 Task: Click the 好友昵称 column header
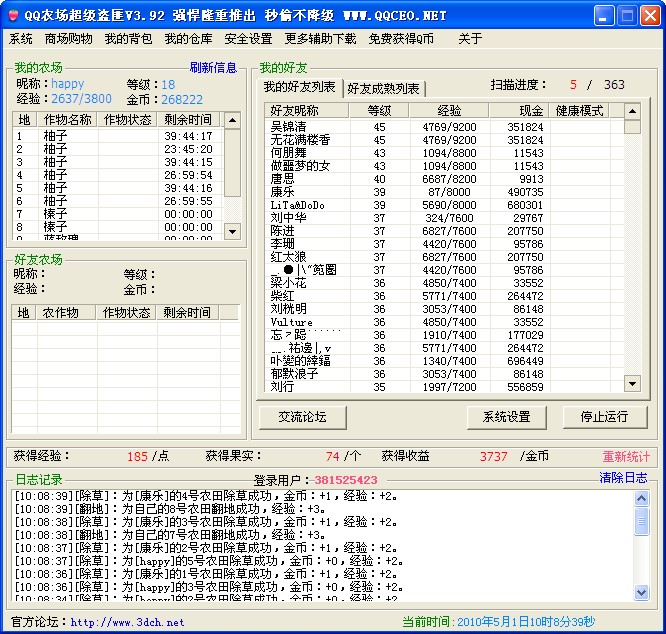click(306, 111)
